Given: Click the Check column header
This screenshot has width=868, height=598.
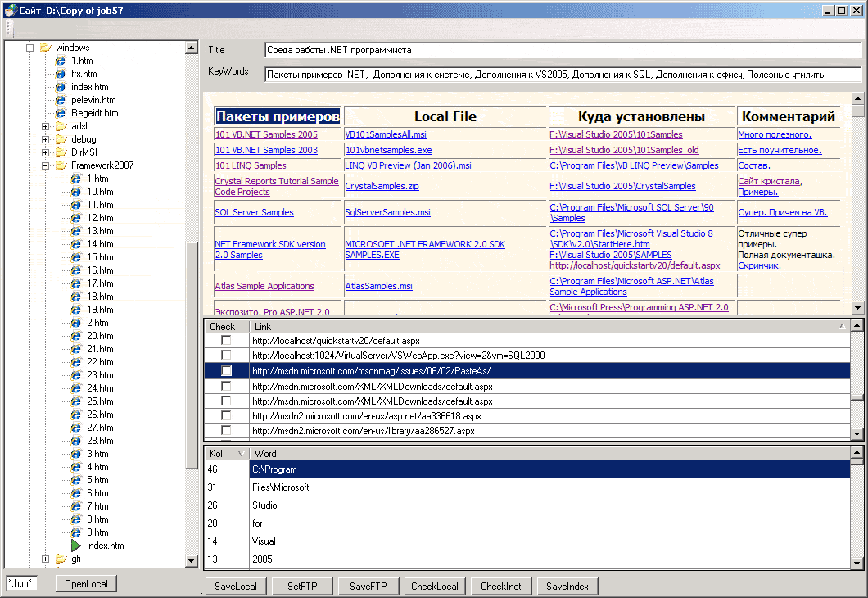Looking at the screenshot, I should (227, 327).
